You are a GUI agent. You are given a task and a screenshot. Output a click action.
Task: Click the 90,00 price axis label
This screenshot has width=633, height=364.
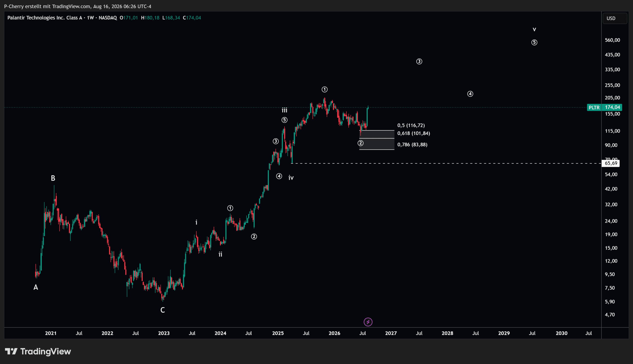point(611,145)
